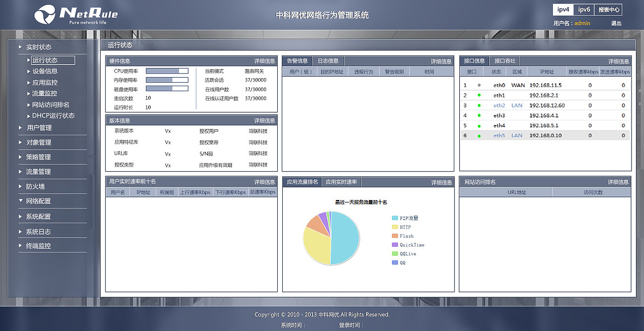Screen dimensions: 644x331
Task: Select the 接口信息 tab
Action: point(474,61)
